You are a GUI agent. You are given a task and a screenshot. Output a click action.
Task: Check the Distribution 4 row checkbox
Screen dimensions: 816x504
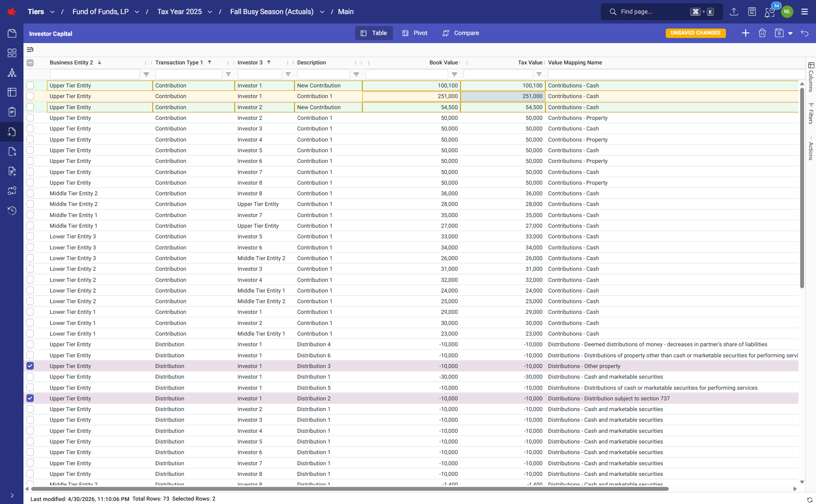tap(30, 344)
